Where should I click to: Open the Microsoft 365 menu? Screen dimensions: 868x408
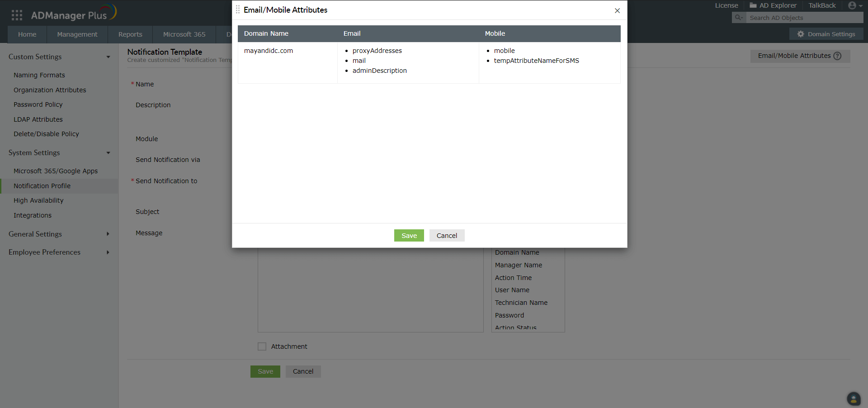[x=184, y=34]
